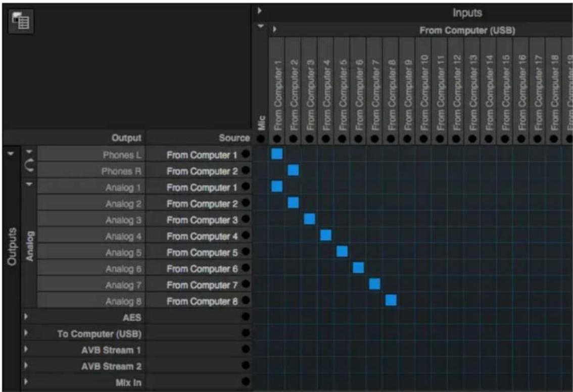This screenshot has height=392, width=573.
Task: Toggle the Analog 3 to From Computer 3 routing square
Action: [x=310, y=219]
